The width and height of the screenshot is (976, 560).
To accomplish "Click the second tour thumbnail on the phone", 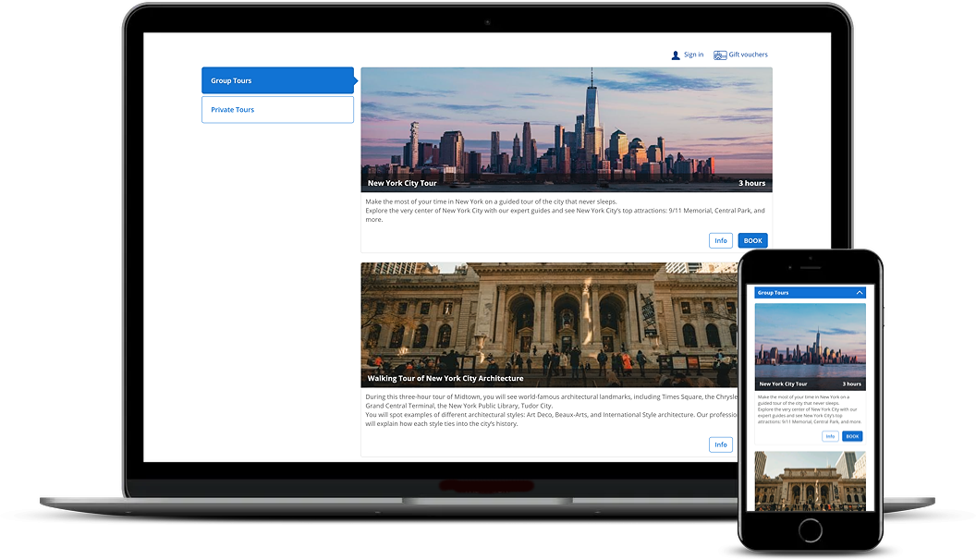I will point(810,482).
